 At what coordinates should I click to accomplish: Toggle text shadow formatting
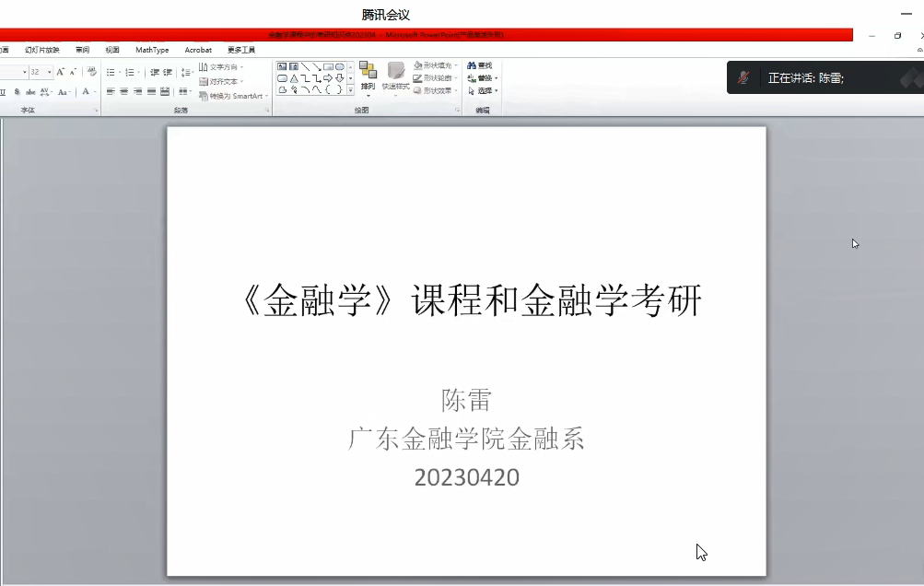(x=17, y=92)
